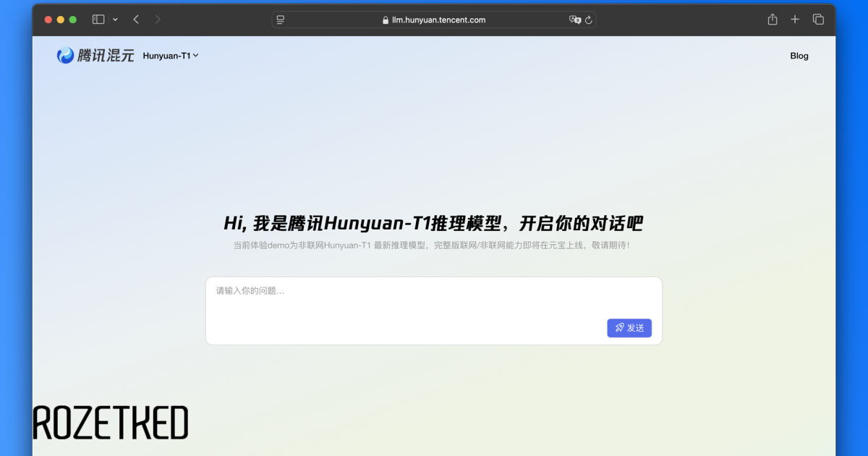Screen dimensions: 868x456
Task: Click the forward navigation arrow
Action: tap(158, 20)
